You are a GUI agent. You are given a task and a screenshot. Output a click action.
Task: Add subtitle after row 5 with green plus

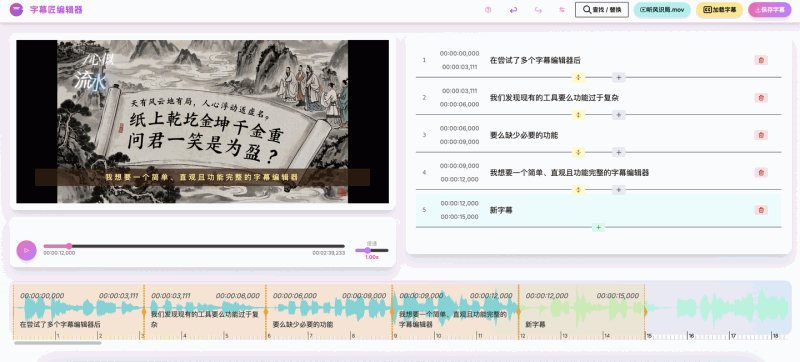(x=598, y=227)
